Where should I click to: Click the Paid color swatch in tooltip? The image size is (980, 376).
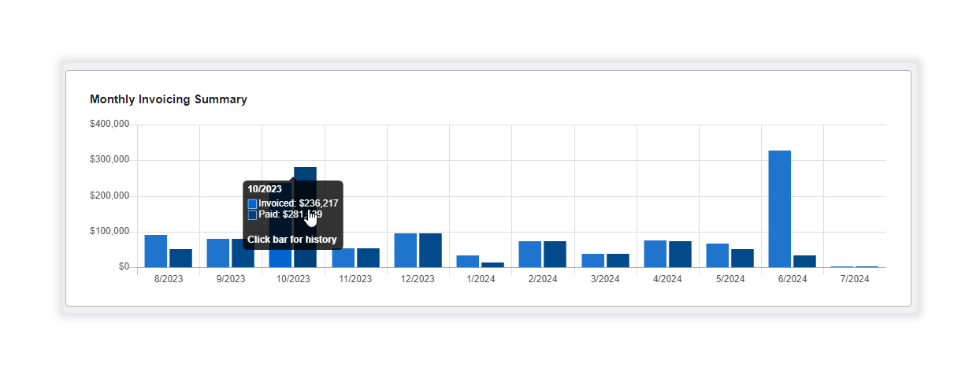(252, 214)
